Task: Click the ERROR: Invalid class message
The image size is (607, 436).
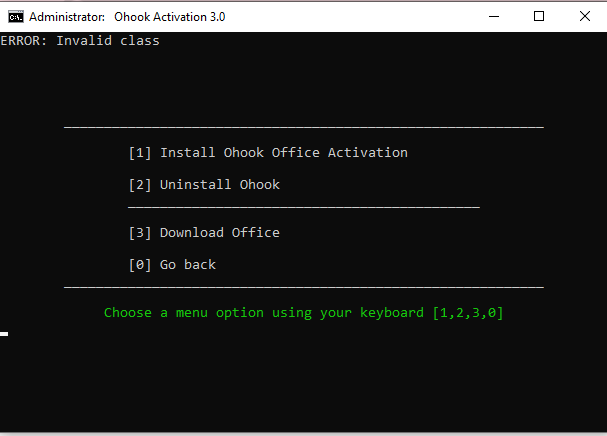Action: 80,41
